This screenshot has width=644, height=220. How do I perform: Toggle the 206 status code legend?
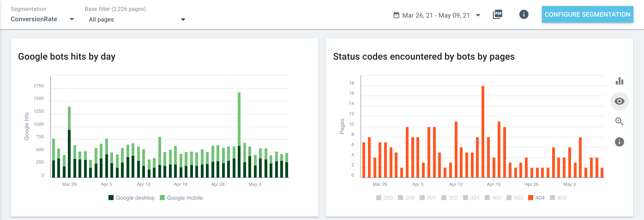406,198
